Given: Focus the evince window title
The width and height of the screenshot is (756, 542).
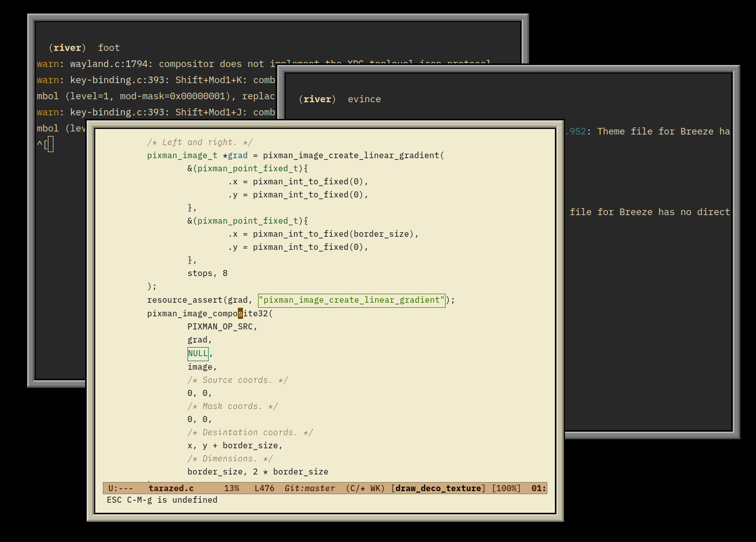Looking at the screenshot, I should coord(364,99).
